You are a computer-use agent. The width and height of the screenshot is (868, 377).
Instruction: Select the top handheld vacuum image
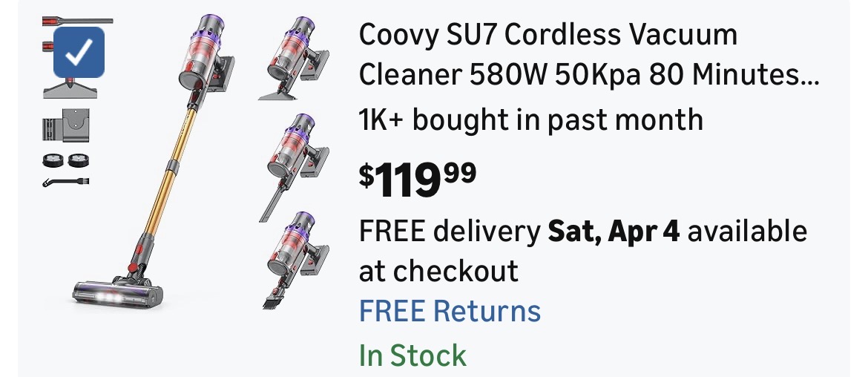tap(295, 58)
